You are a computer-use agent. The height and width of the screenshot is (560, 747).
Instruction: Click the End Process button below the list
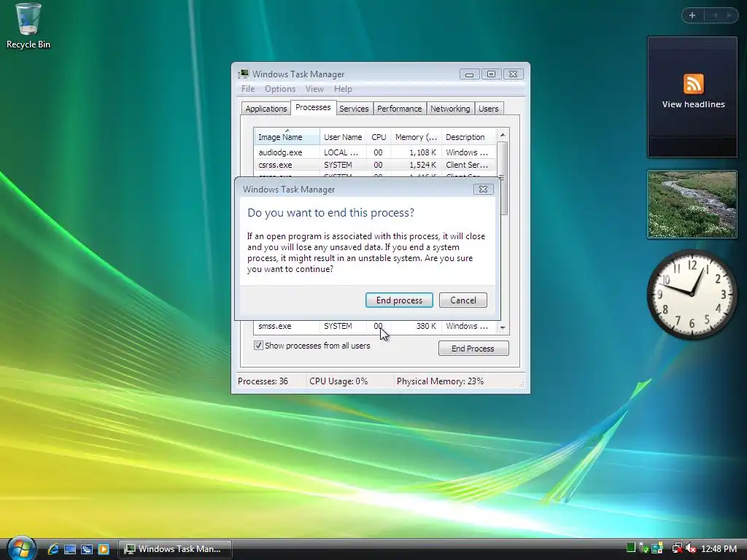pyautogui.click(x=473, y=348)
